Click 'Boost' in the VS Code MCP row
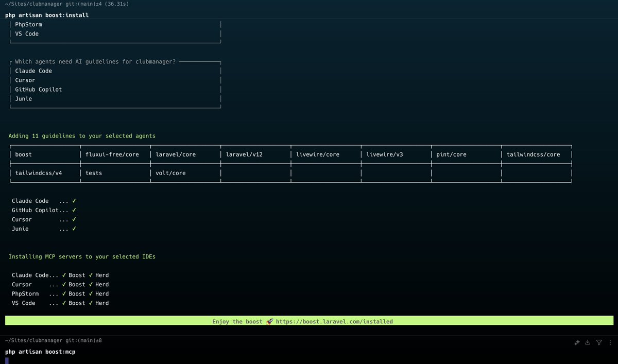The width and height of the screenshot is (618, 364). point(77,303)
